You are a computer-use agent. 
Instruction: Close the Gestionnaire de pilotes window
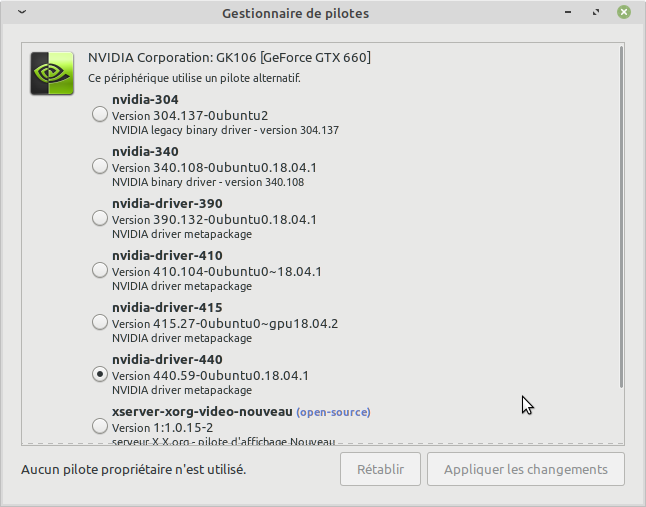(624, 12)
